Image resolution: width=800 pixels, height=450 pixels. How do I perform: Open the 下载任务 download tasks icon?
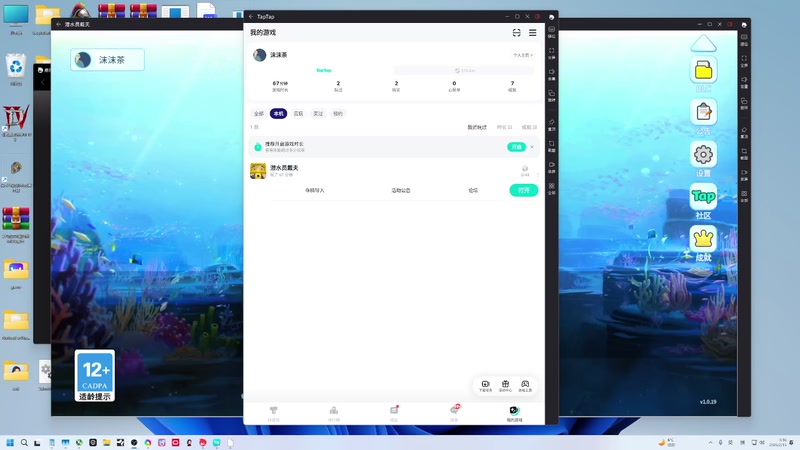[485, 386]
